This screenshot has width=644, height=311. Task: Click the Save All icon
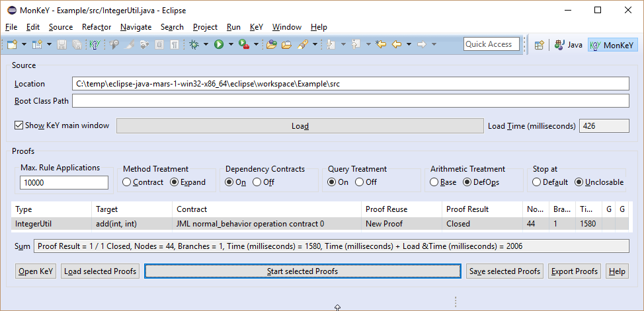coord(77,44)
